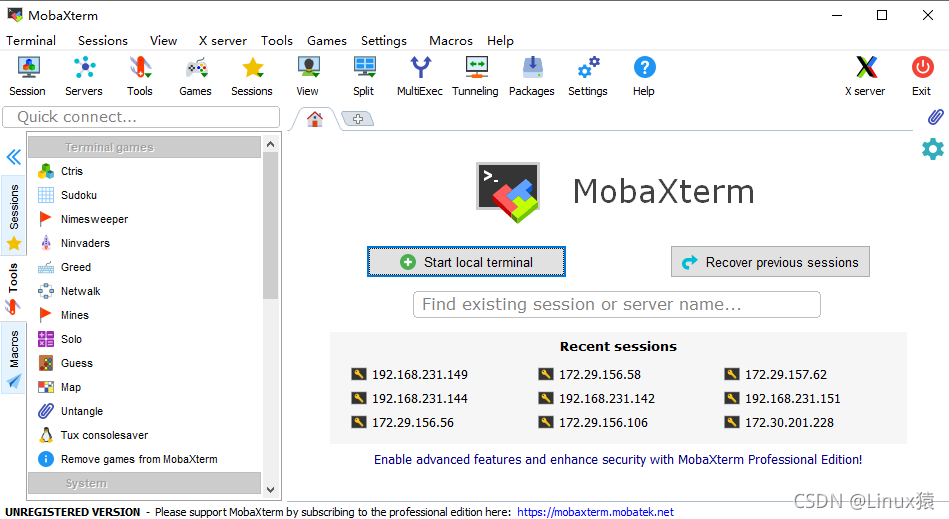Collapse the sidebar with double chevron
Screen dimensions: 949x519
[x=13, y=157]
